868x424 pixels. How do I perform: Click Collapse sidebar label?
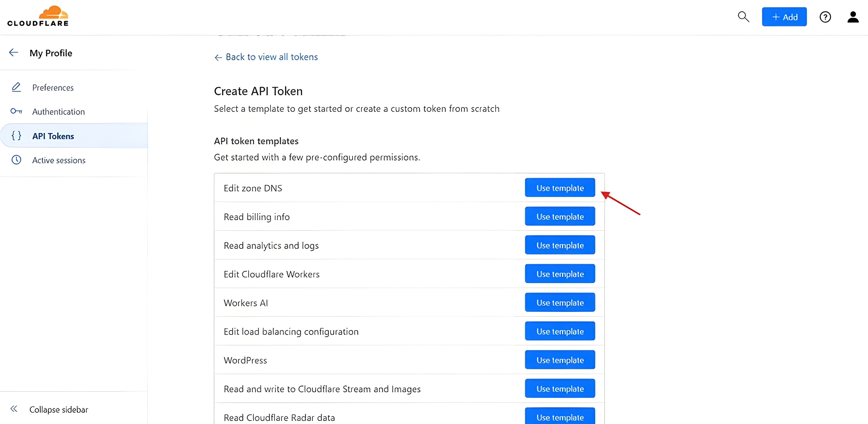[x=59, y=410]
